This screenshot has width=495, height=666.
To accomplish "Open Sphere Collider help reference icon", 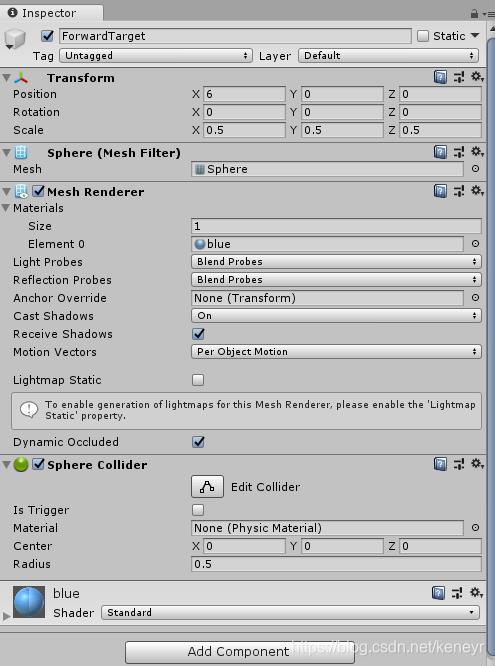I will pos(440,464).
